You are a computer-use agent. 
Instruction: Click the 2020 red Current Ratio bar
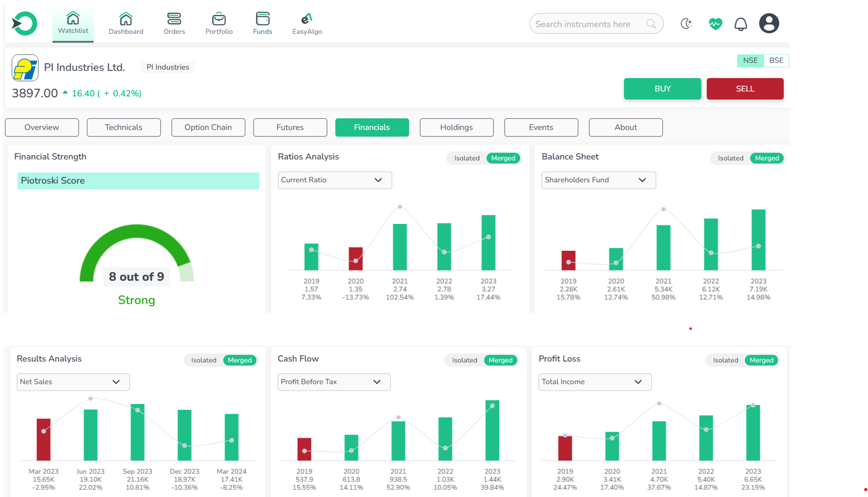[x=355, y=259]
